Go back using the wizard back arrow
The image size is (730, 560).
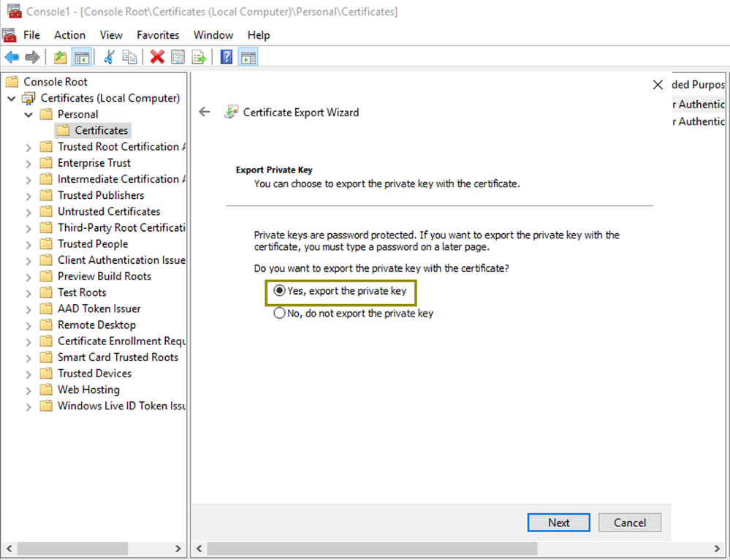click(x=205, y=112)
